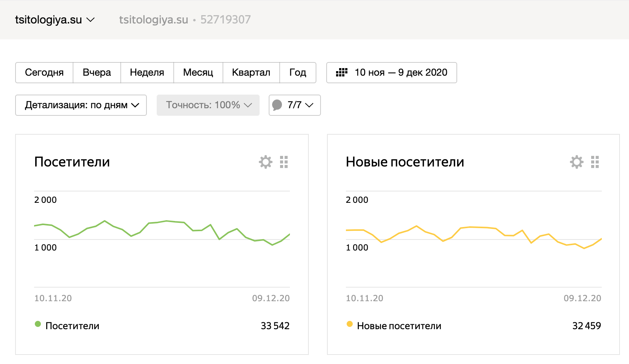This screenshot has height=364, width=629.
Task: Select the Сегодня period tab
Action: click(44, 73)
